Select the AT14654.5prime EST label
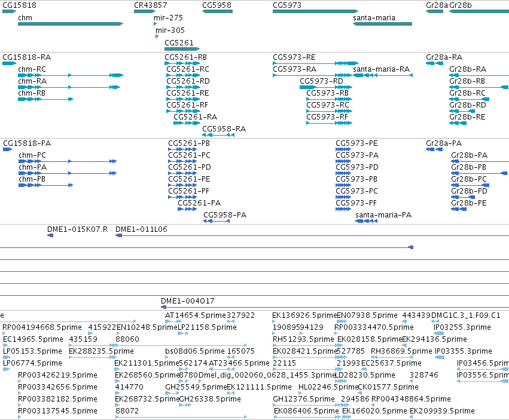 click(x=195, y=315)
